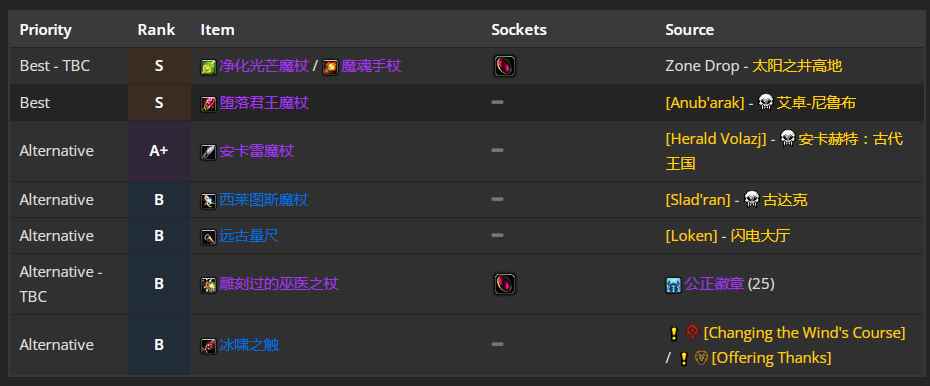The image size is (930, 386).
Task: Open the [Offering Thanks] quest link
Action: 771,358
